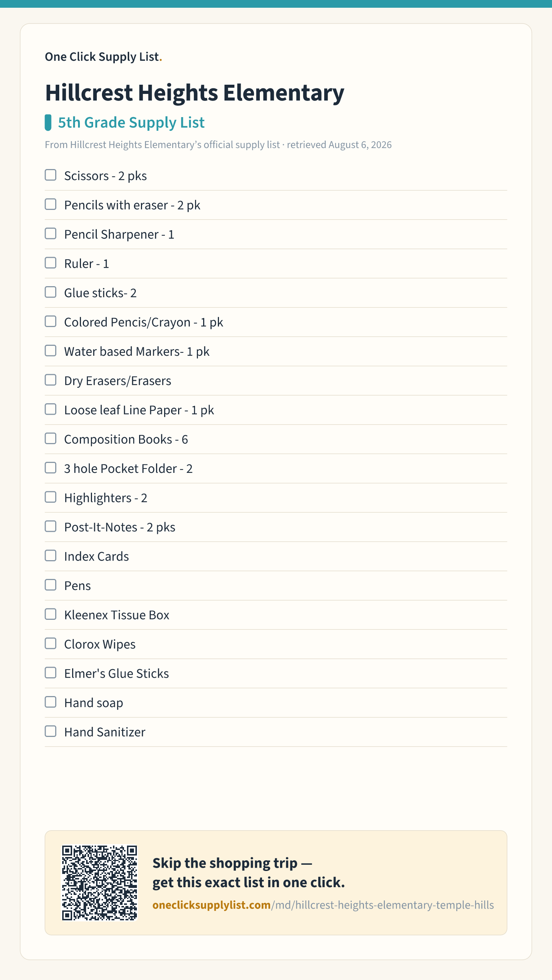Screen dimensions: 552x980
Task: Tick Loose leaf Line Paper checkbox
Action: (x=50, y=410)
